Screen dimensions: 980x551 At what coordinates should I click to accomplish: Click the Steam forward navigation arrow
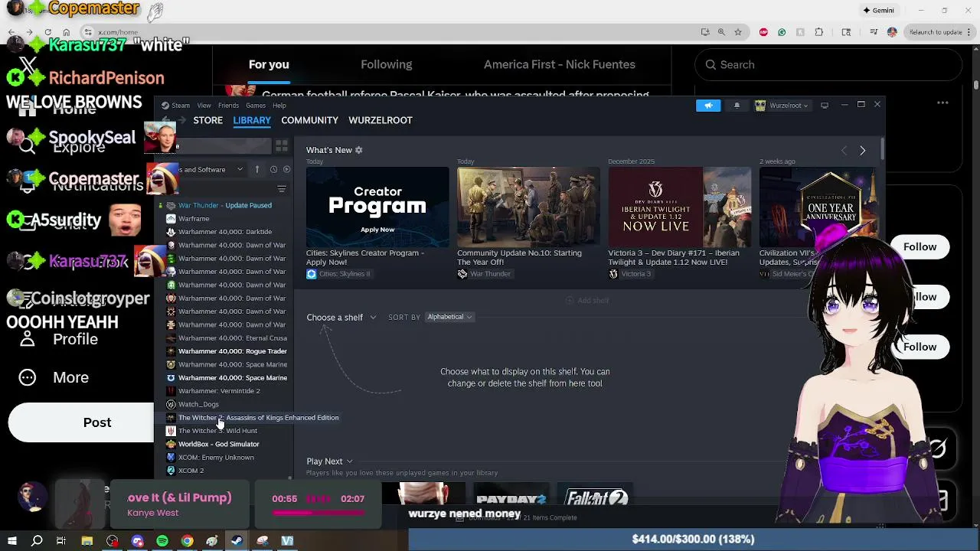tap(182, 121)
